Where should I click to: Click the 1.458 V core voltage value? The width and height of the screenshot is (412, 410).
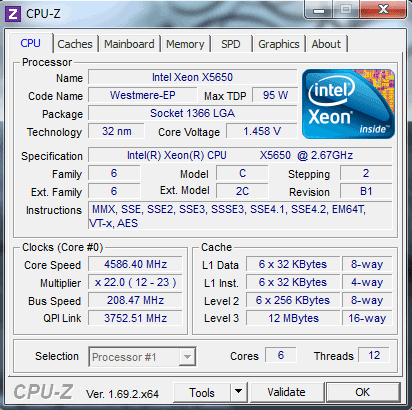point(262,131)
